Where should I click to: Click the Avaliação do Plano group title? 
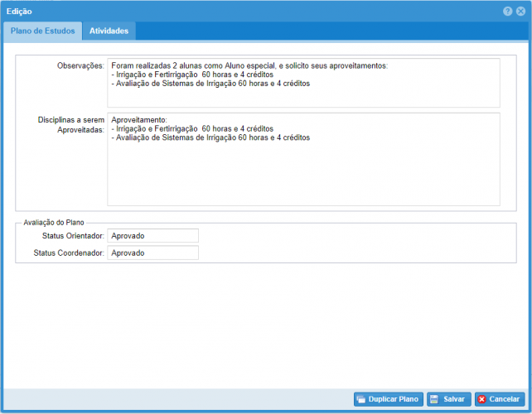pos(56,221)
